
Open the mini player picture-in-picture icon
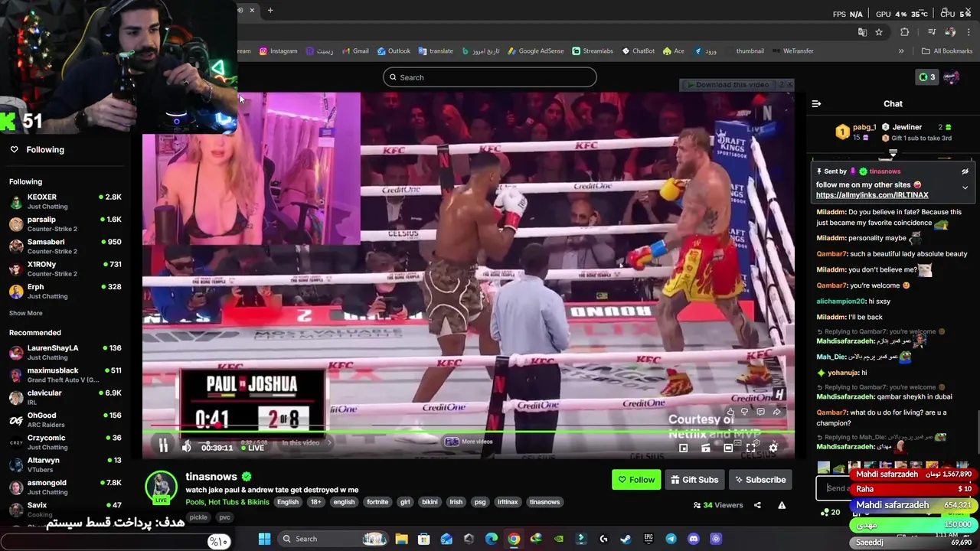684,448
